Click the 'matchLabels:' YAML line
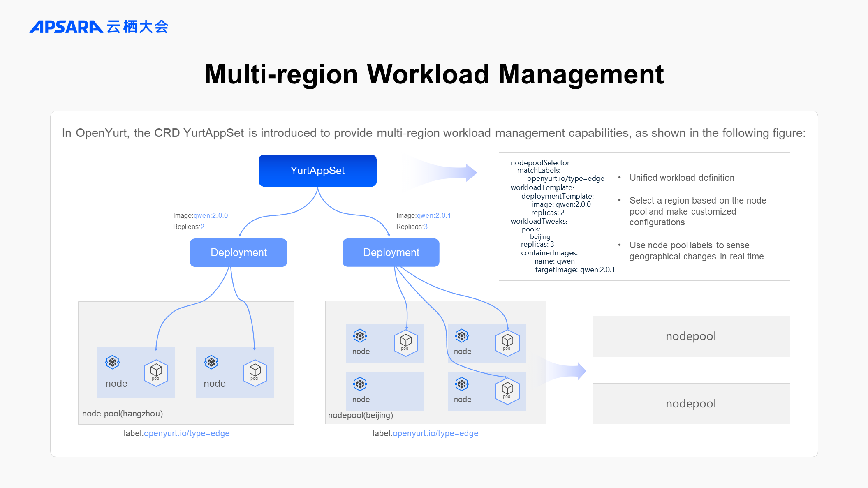The height and width of the screenshot is (488, 868). (539, 170)
